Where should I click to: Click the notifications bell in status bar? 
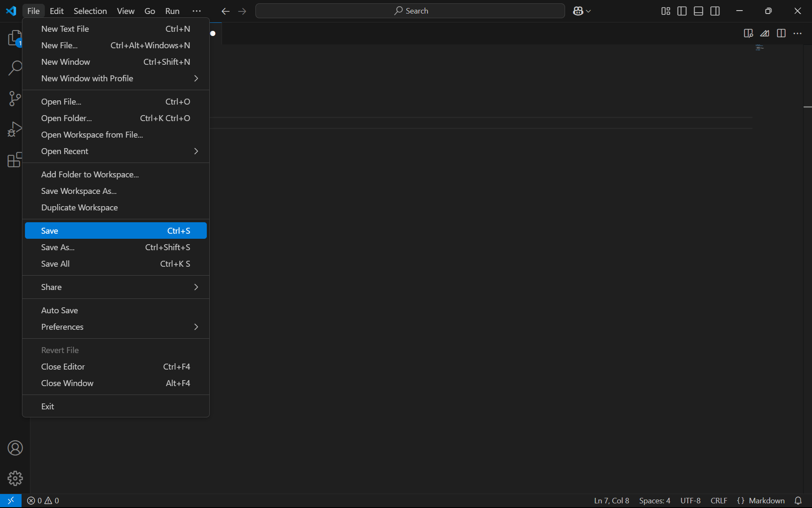point(798,500)
